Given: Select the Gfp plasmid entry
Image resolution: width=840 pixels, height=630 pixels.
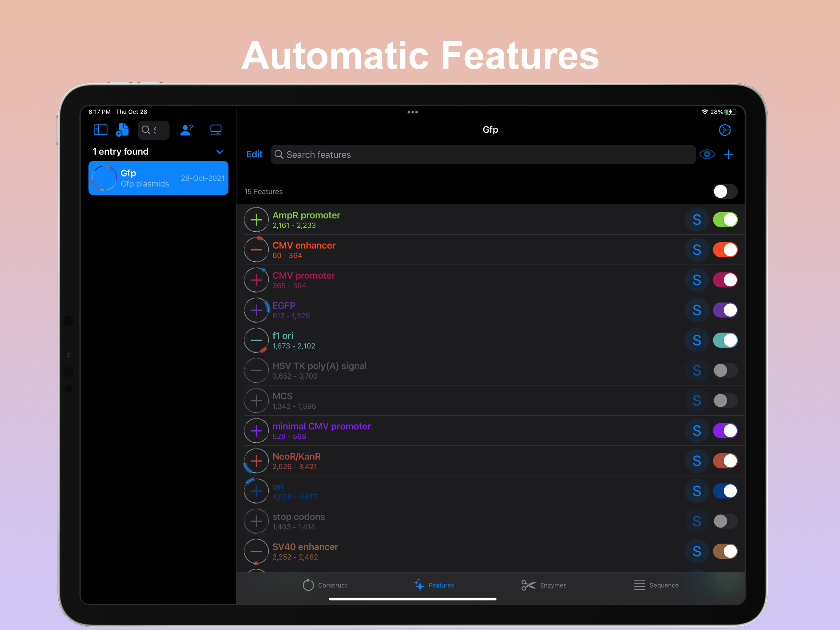Looking at the screenshot, I should pyautogui.click(x=158, y=178).
